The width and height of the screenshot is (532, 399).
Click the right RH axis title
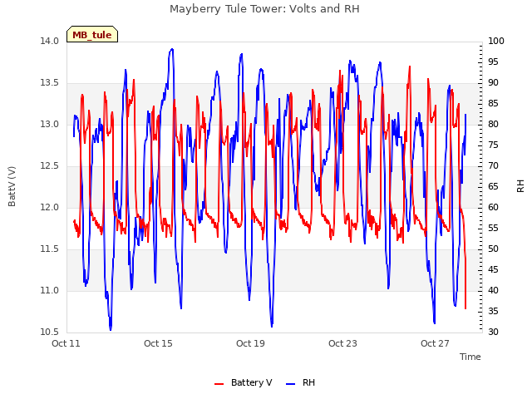pyautogui.click(x=520, y=186)
